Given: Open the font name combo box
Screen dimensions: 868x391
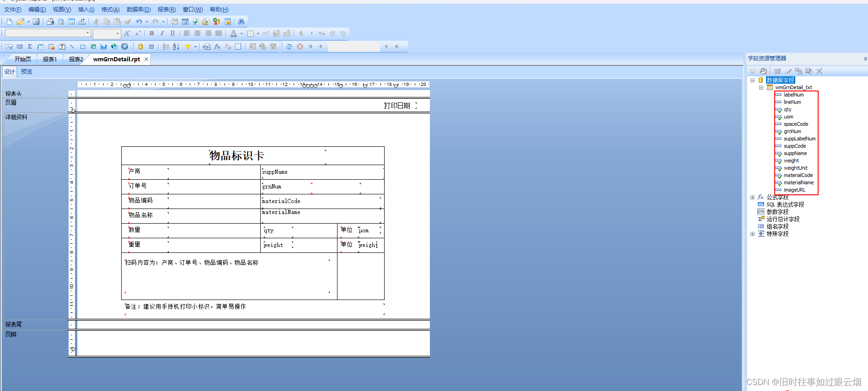Looking at the screenshot, I should coord(48,33).
